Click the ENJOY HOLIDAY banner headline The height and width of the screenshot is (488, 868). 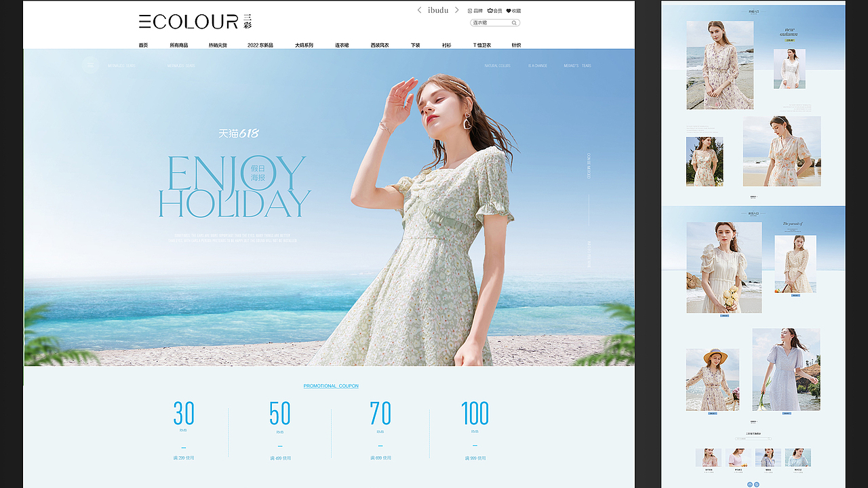[235, 186]
